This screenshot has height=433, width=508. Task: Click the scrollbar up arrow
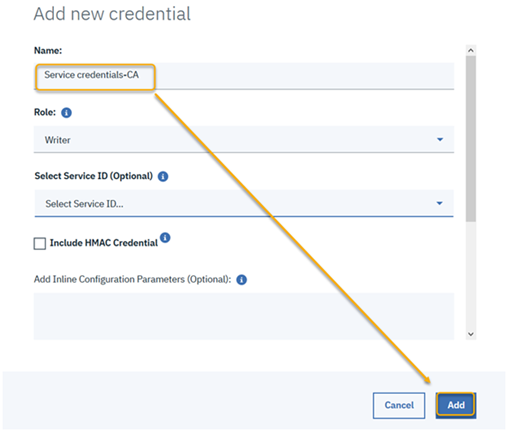pos(471,50)
